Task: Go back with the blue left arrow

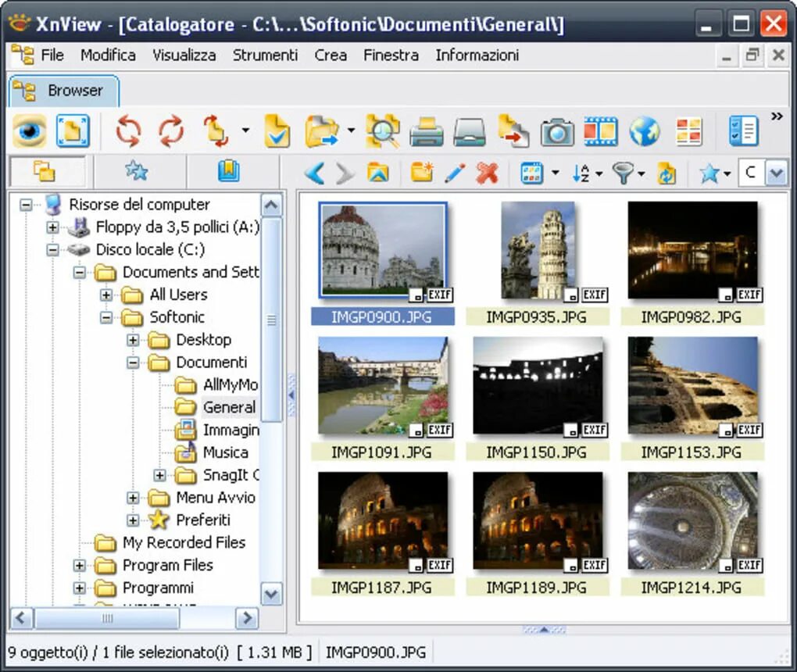Action: point(314,173)
